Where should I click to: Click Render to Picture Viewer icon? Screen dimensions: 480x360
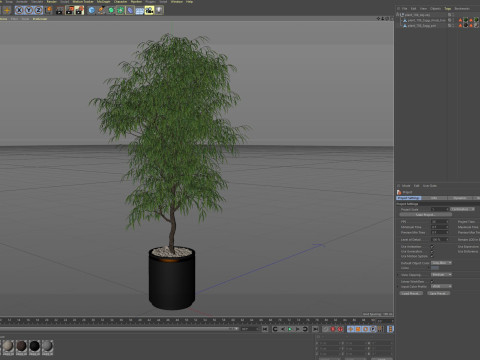click(69, 10)
